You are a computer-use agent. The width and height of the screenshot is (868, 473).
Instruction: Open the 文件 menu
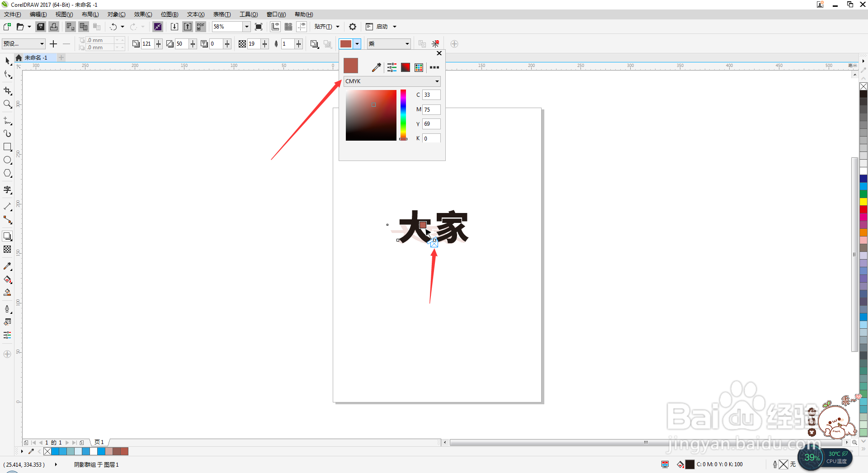[x=12, y=14]
